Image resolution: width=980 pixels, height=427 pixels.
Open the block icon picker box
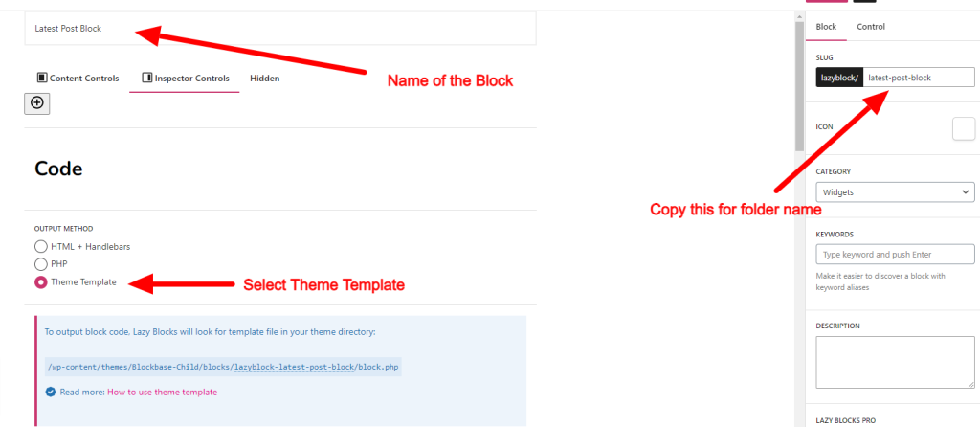tap(963, 128)
